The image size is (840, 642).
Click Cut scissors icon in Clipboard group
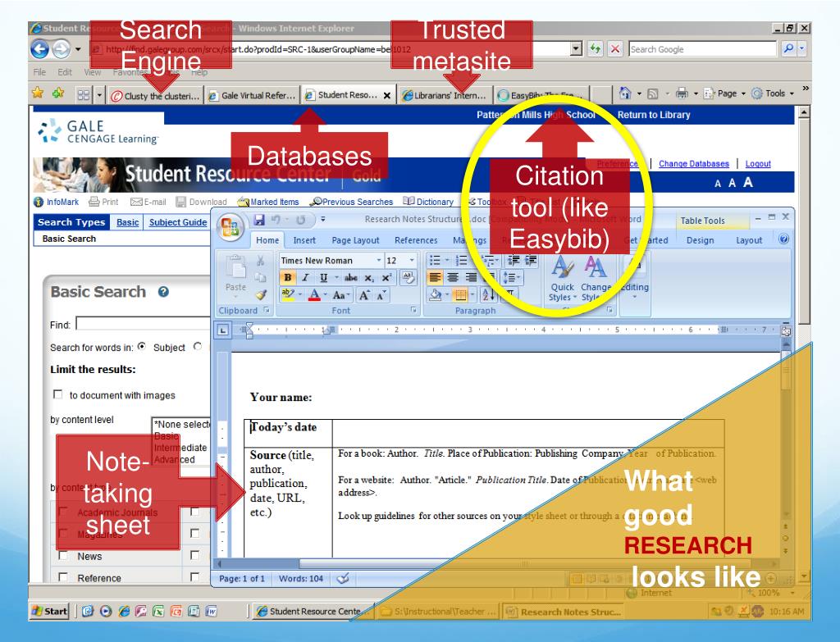click(x=260, y=261)
